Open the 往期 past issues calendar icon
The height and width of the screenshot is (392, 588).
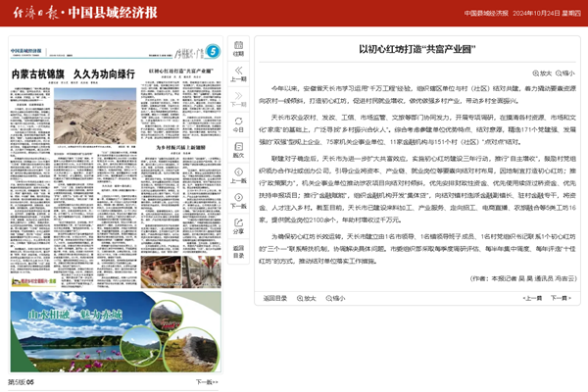point(239,46)
